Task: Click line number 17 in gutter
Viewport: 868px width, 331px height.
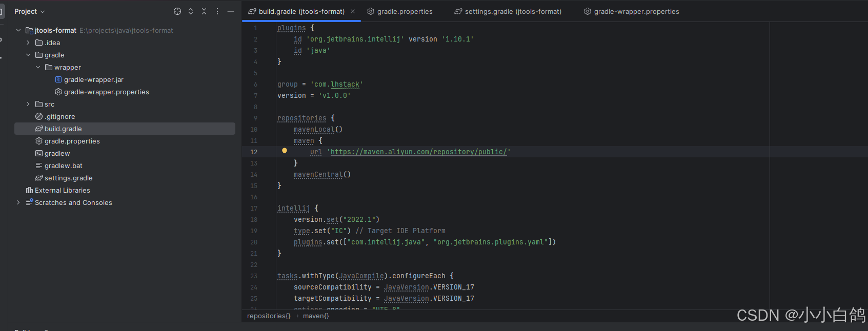Action: tap(254, 208)
